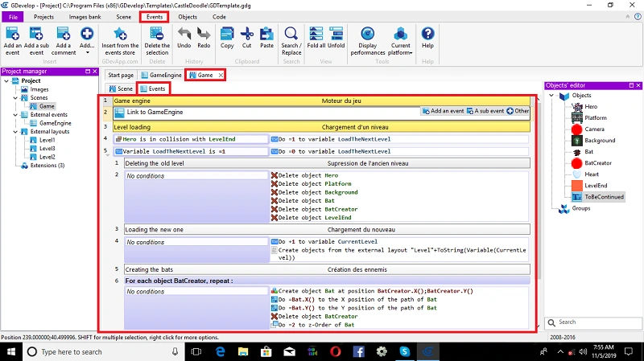Click Delete the selection icon

pyautogui.click(x=157, y=34)
